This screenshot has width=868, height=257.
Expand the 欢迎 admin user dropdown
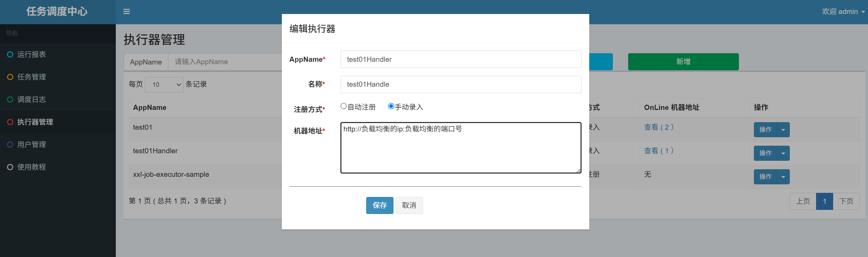(x=843, y=12)
